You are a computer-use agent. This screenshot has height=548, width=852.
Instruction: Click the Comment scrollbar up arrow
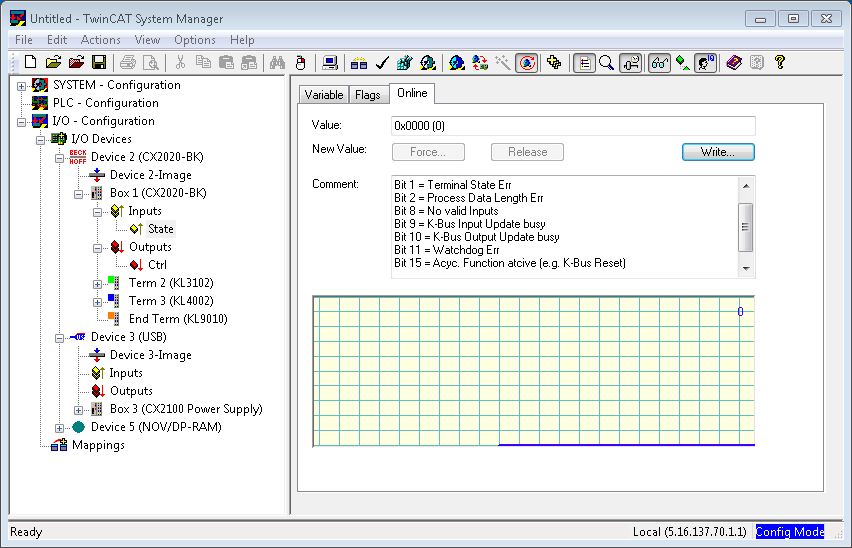(746, 186)
